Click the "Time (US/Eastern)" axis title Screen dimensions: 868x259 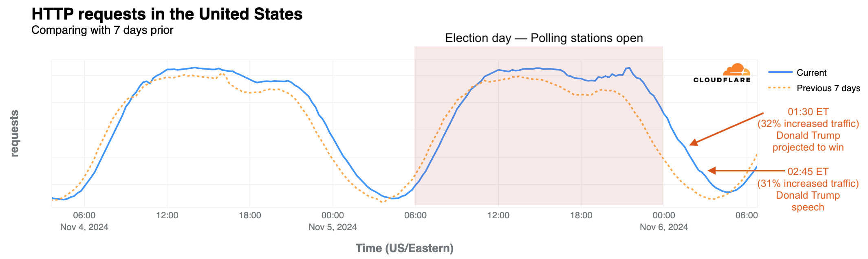click(x=404, y=248)
